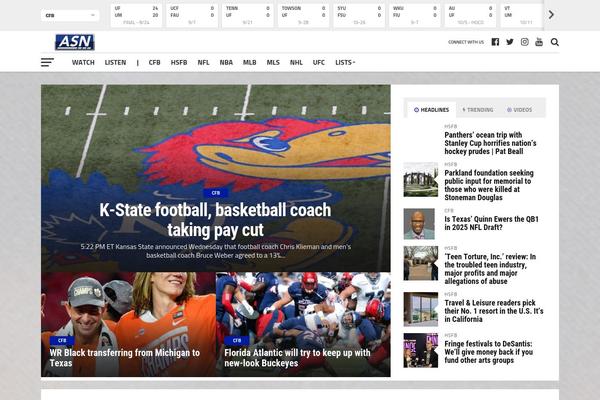
Task: Select NFL in navigation bar
Action: tap(203, 62)
